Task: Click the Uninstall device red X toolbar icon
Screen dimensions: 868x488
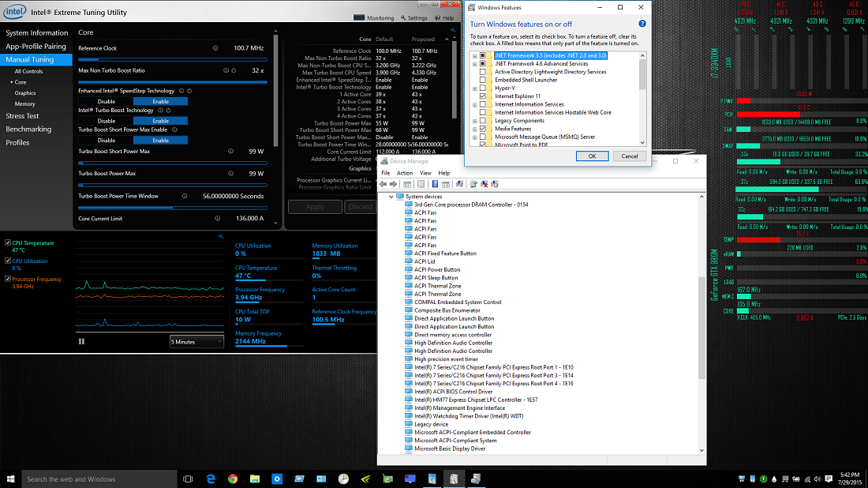Action: 484,184
